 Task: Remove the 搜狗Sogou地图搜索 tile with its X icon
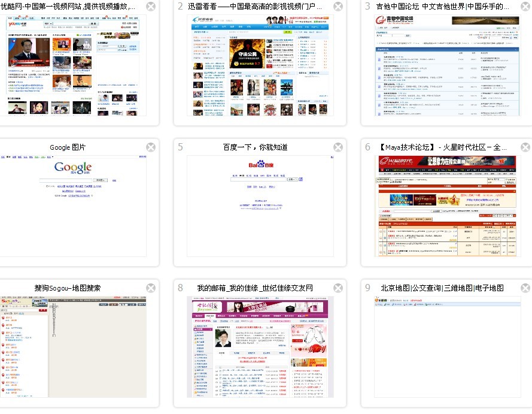[x=151, y=288]
